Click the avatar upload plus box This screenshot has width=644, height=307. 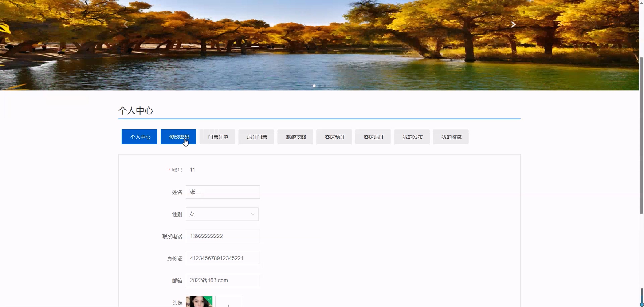[229, 302]
